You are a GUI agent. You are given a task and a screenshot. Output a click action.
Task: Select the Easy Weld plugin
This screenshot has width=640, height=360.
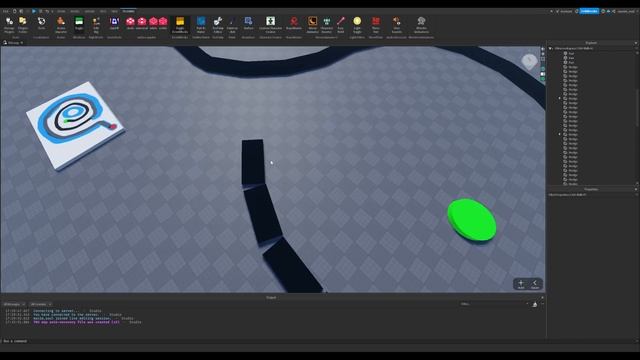click(x=341, y=24)
